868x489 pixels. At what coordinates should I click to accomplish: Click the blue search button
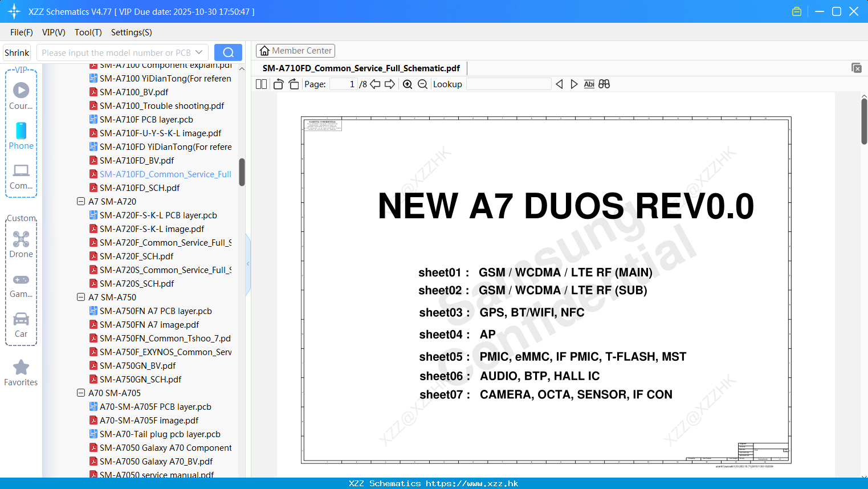[228, 52]
